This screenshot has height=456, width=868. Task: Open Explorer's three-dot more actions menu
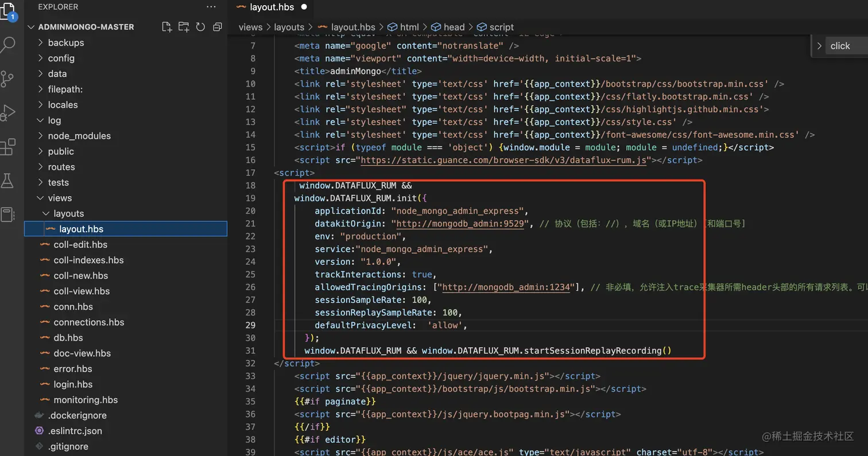pos(211,7)
